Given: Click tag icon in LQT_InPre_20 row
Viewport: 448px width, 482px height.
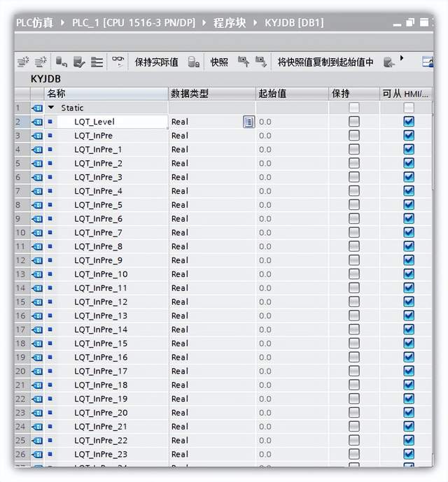Looking at the screenshot, I should tap(37, 413).
